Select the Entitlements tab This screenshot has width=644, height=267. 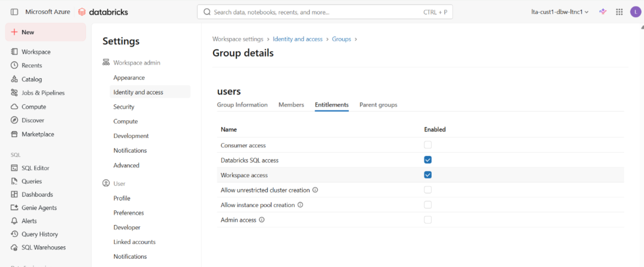click(331, 105)
